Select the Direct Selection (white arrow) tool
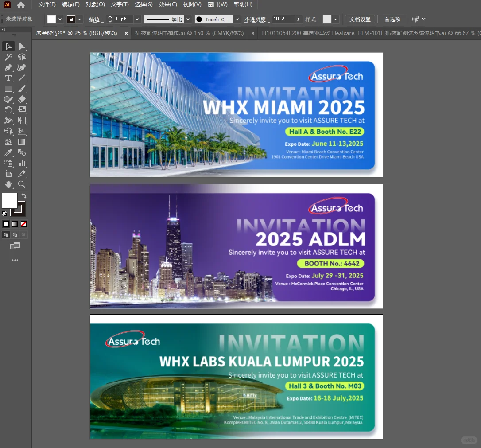 click(x=21, y=47)
